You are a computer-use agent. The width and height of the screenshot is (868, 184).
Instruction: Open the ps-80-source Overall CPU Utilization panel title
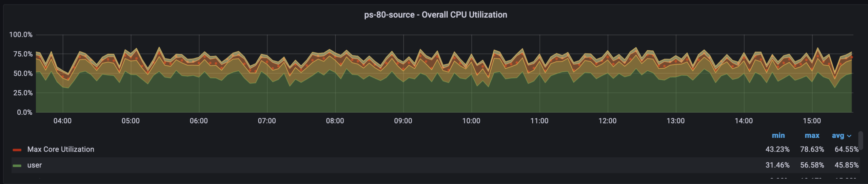click(435, 15)
